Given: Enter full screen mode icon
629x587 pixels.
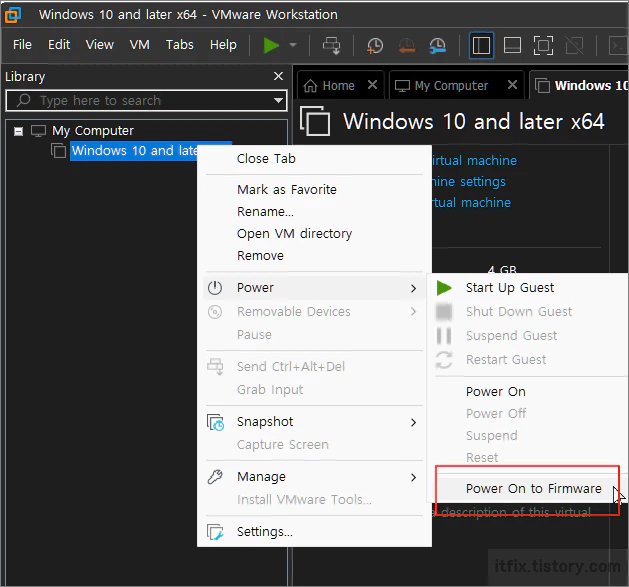Looking at the screenshot, I should pyautogui.click(x=543, y=45).
